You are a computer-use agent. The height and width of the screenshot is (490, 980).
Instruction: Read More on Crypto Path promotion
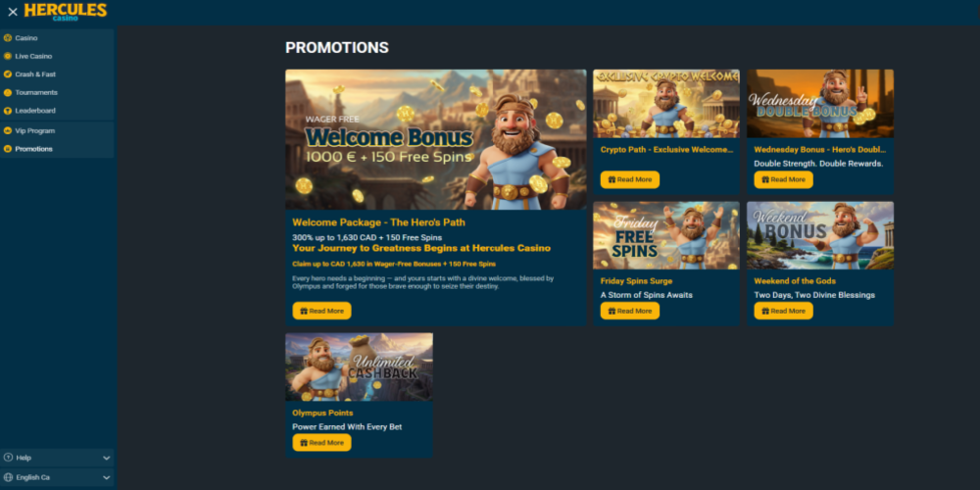(x=630, y=179)
